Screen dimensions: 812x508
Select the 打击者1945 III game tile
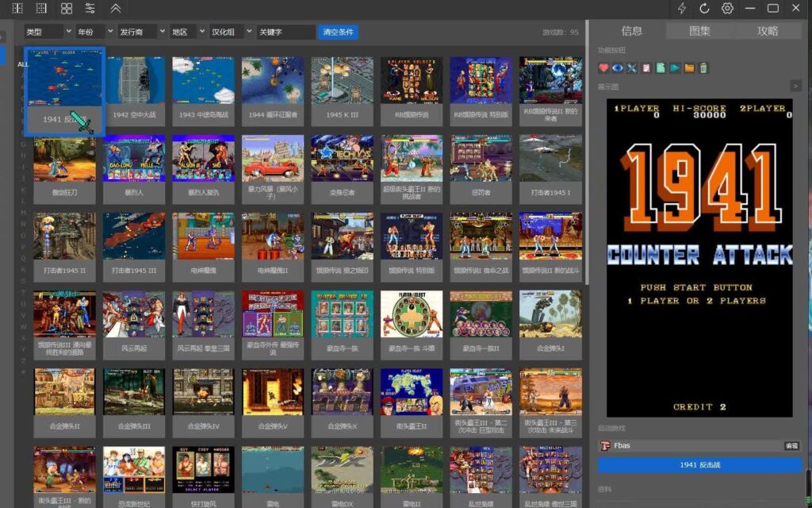134,247
